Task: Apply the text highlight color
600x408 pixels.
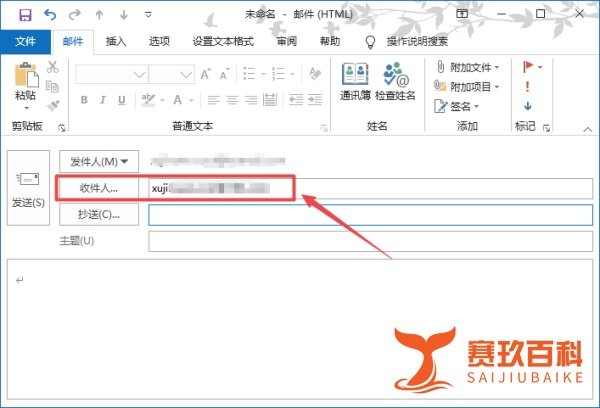Action: 148,100
